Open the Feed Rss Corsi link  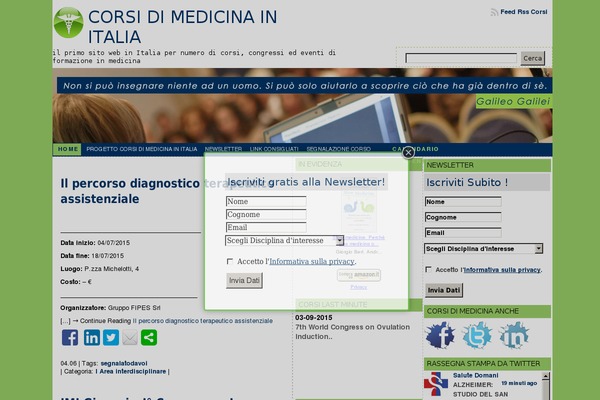pos(523,12)
